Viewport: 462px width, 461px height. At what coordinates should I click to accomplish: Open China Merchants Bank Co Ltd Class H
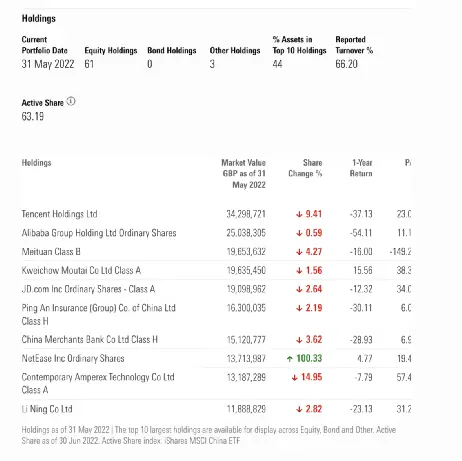point(90,339)
